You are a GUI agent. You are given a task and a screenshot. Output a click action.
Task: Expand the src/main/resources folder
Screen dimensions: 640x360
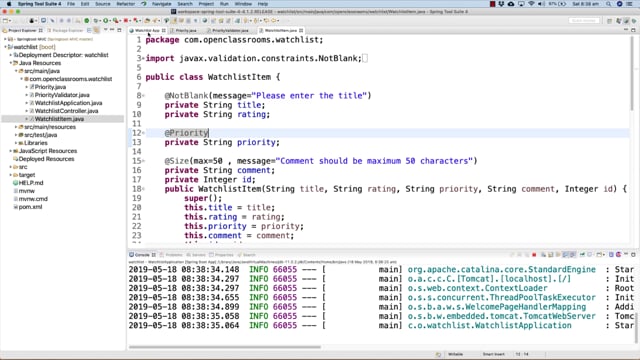tap(16, 127)
